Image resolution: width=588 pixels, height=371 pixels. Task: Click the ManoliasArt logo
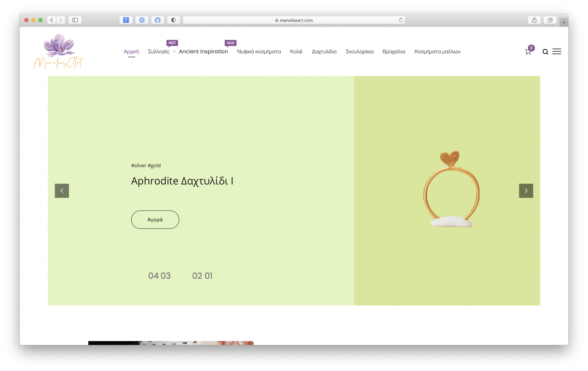(x=60, y=51)
